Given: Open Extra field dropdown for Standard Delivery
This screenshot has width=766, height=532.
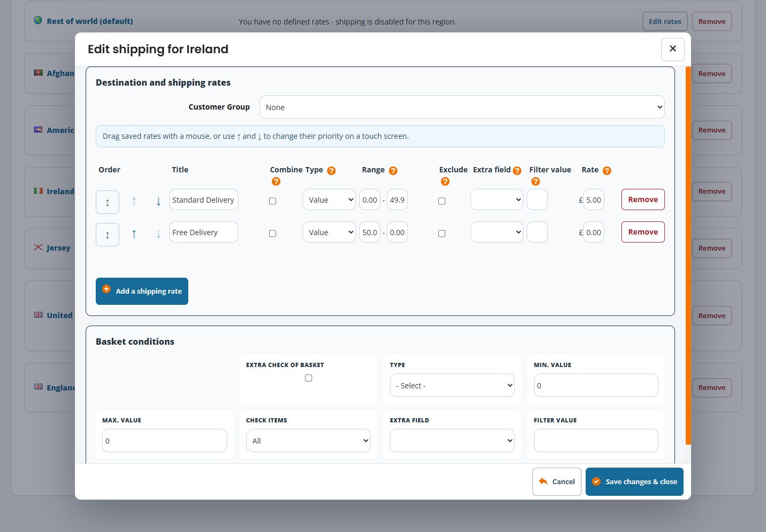Looking at the screenshot, I should click(497, 199).
